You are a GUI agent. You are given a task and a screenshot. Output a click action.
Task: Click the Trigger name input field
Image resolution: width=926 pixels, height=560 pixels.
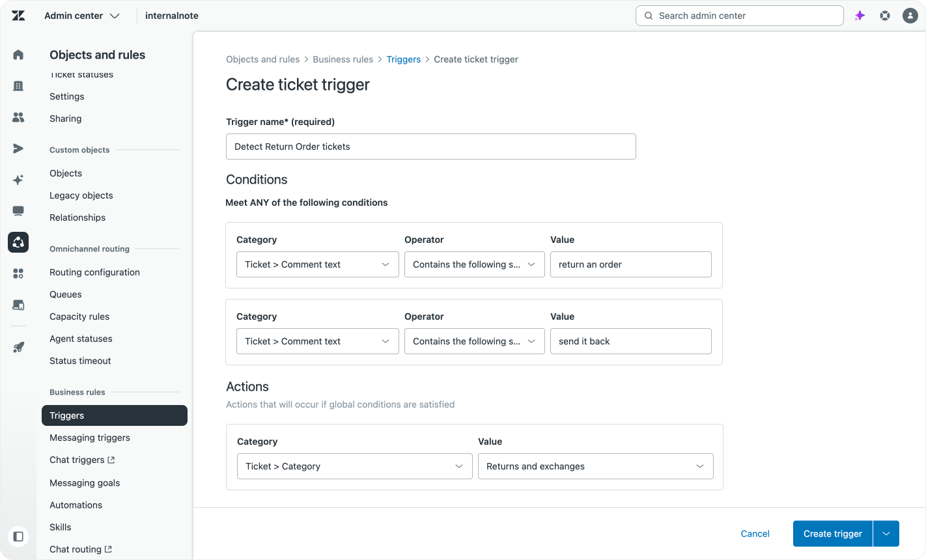tap(430, 147)
